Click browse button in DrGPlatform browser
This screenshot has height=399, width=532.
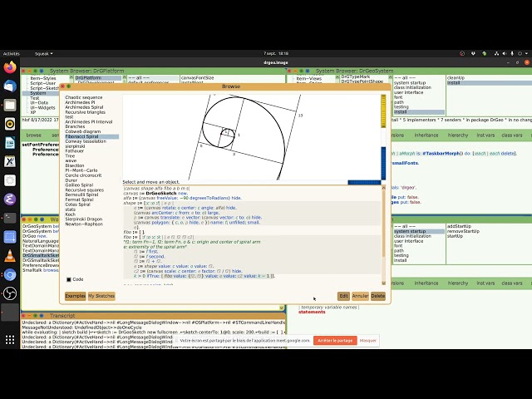pos(33,135)
